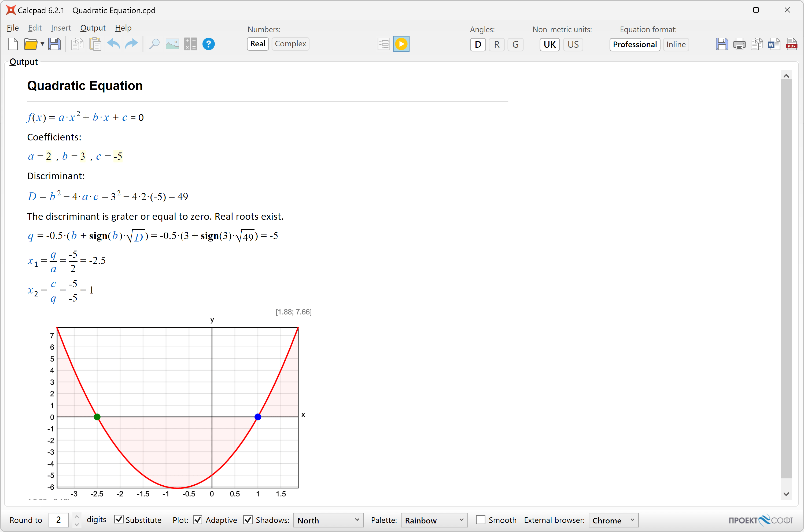Expand the Rainbow palette dropdown
The height and width of the screenshot is (532, 804).
pyautogui.click(x=434, y=520)
